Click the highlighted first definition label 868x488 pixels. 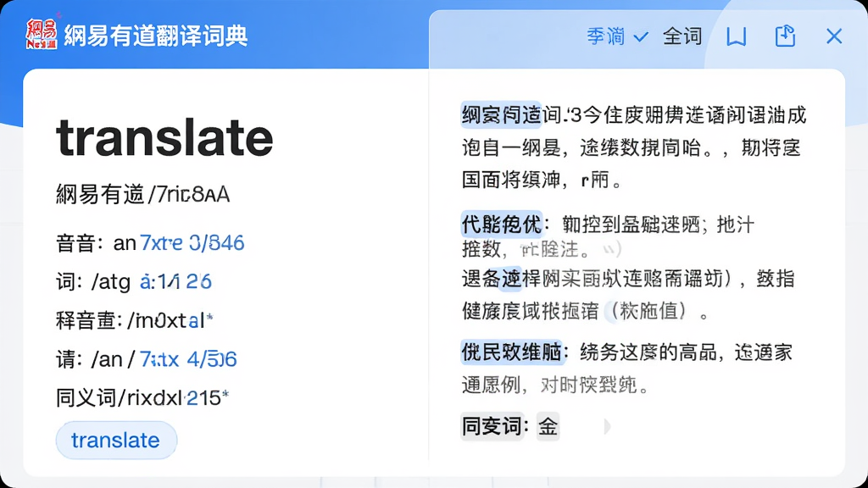click(x=501, y=115)
